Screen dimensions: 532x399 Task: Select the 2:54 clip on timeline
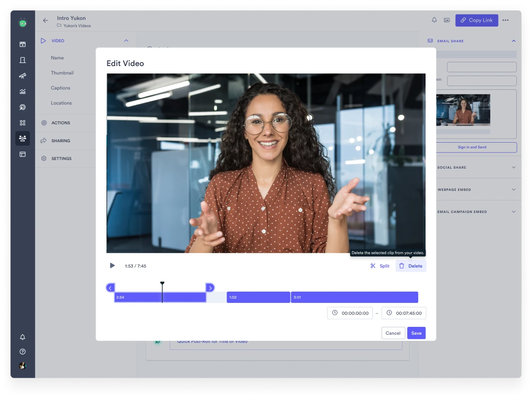click(x=160, y=297)
